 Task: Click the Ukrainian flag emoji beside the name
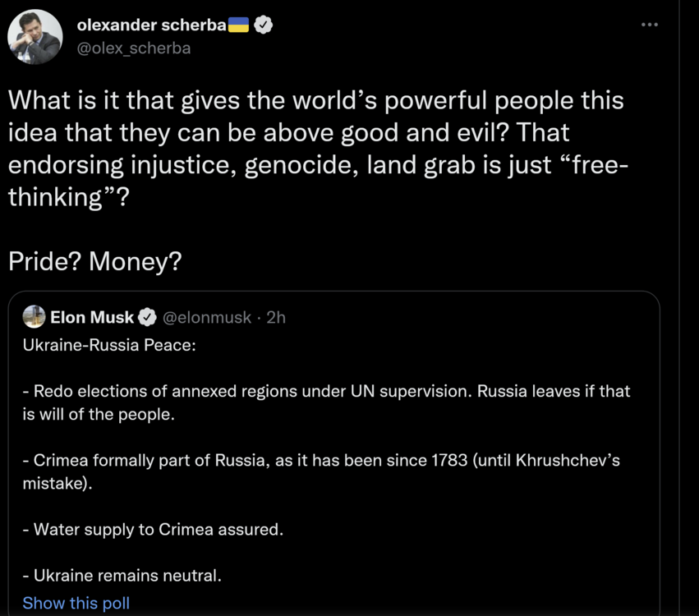tap(238, 25)
